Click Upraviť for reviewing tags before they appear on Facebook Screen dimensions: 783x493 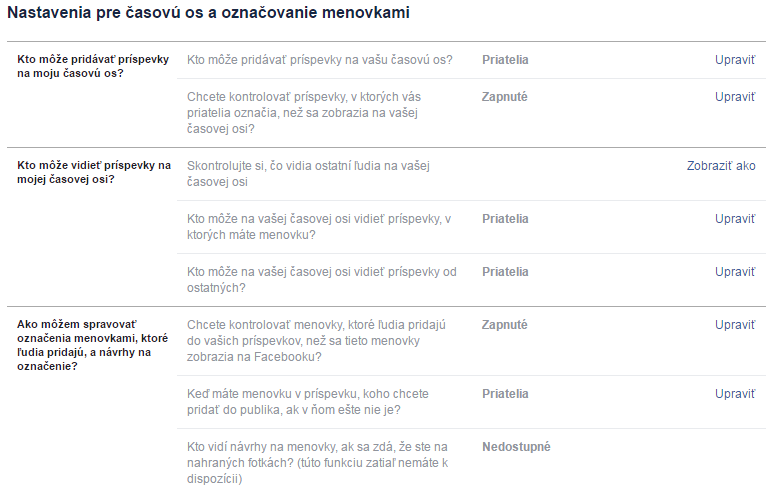pos(735,325)
